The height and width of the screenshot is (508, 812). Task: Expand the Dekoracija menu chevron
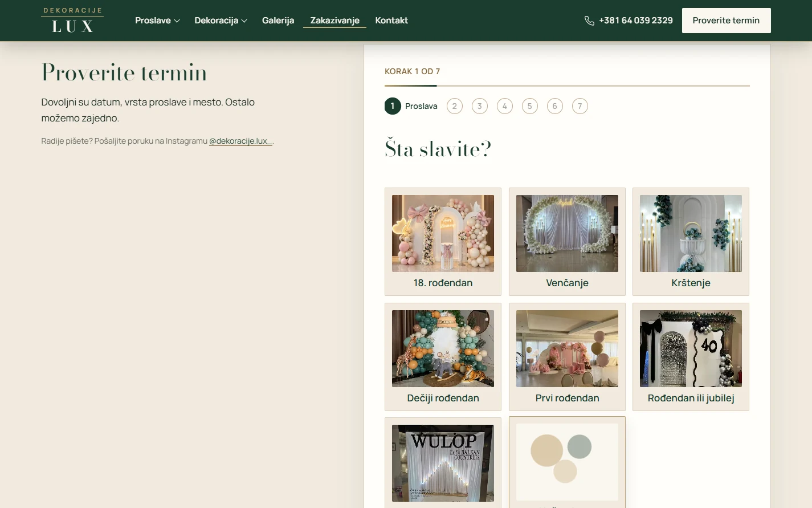coord(244,21)
